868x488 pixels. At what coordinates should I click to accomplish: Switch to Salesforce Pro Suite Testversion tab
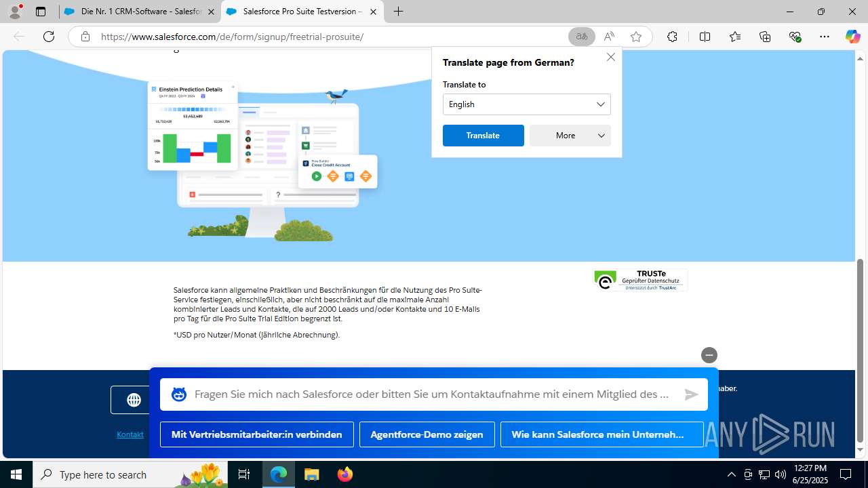(301, 12)
